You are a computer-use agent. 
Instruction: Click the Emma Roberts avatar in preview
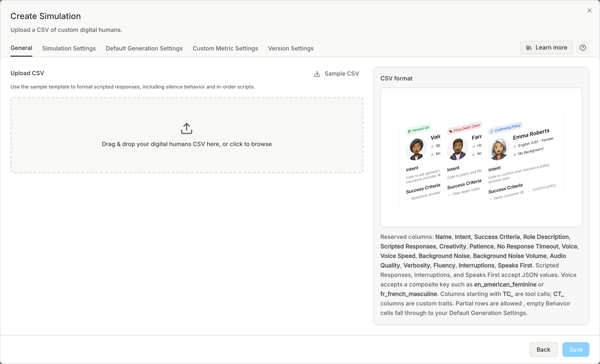click(499, 149)
